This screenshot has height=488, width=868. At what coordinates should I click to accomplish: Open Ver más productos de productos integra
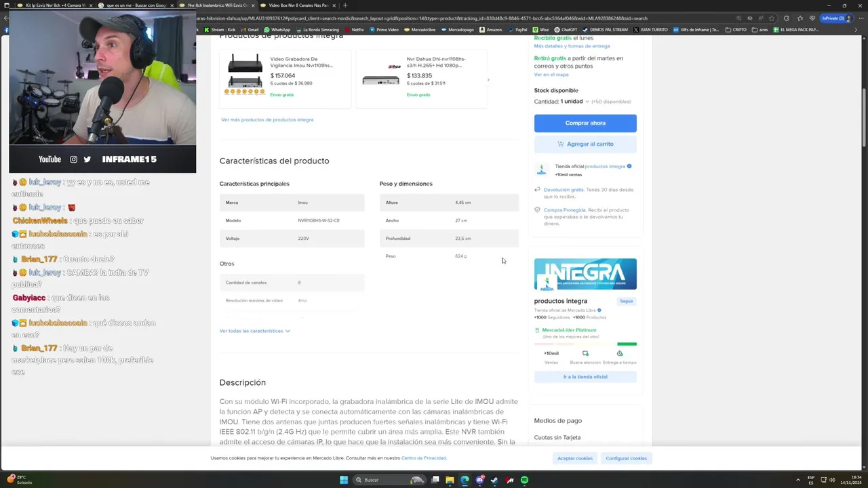click(267, 119)
